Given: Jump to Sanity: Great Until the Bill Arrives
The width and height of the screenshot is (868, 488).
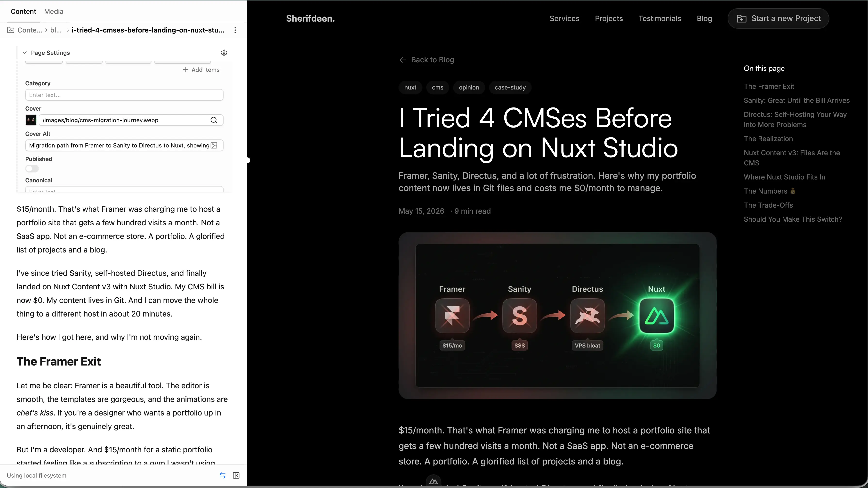Looking at the screenshot, I should coord(796,100).
